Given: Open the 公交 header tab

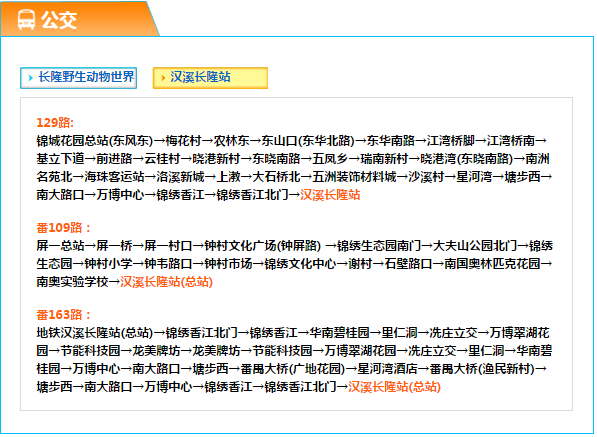Looking at the screenshot, I should [80, 19].
